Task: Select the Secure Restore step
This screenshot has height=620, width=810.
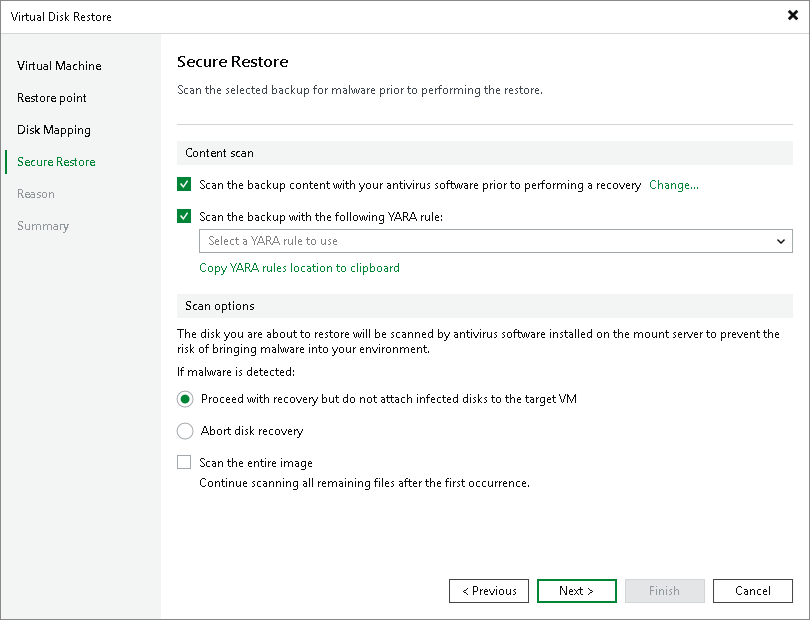Action: [55, 161]
